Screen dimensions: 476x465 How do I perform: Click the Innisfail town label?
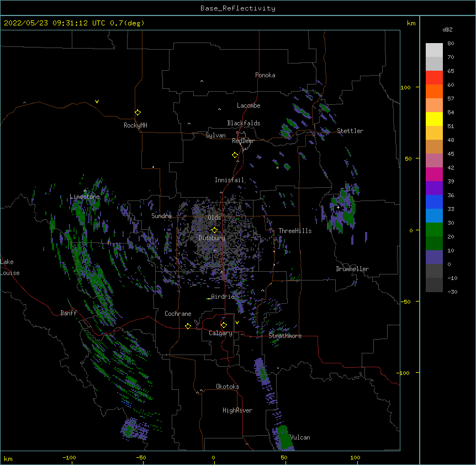[229, 180]
